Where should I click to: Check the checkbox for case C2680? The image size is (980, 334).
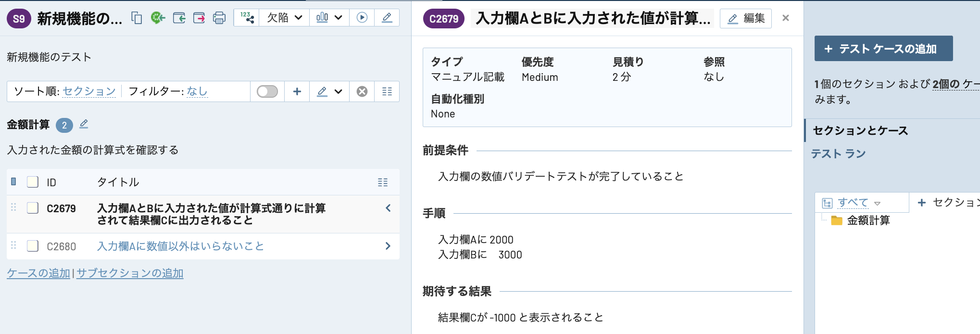33,246
